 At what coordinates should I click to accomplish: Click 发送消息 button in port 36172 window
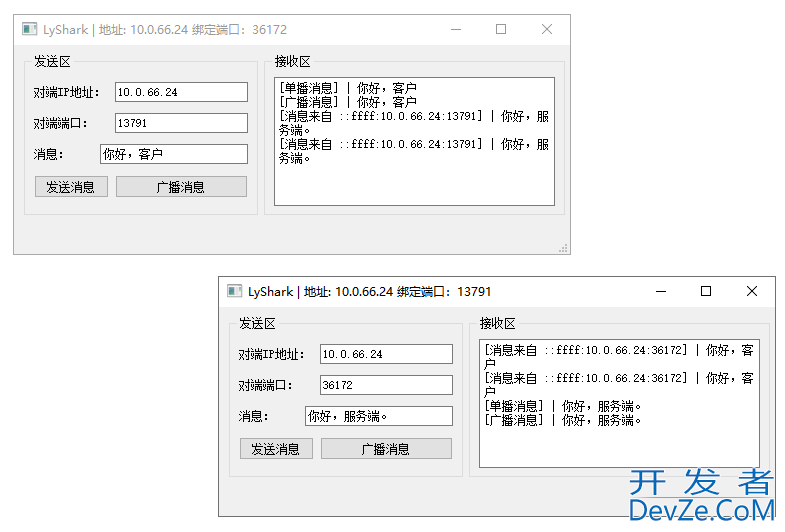(71, 187)
